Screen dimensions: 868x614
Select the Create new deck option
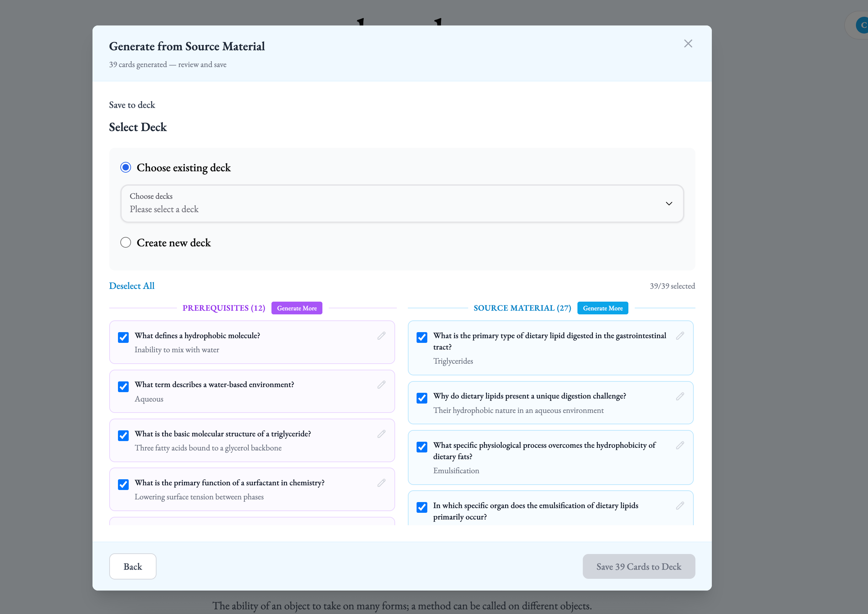126,242
